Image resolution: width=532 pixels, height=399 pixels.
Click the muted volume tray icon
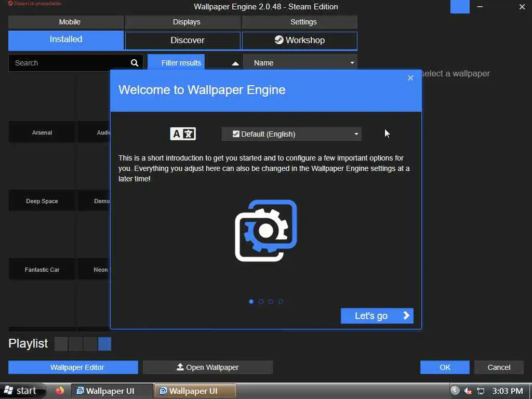pyautogui.click(x=468, y=391)
